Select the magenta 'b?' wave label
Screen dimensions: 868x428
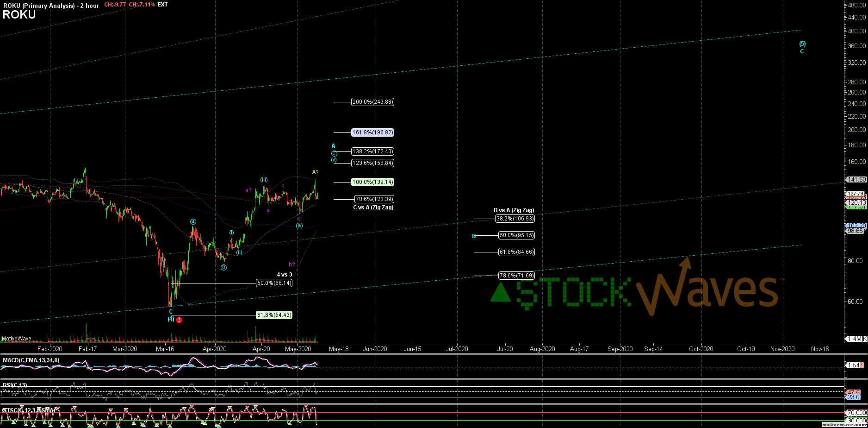click(x=292, y=264)
